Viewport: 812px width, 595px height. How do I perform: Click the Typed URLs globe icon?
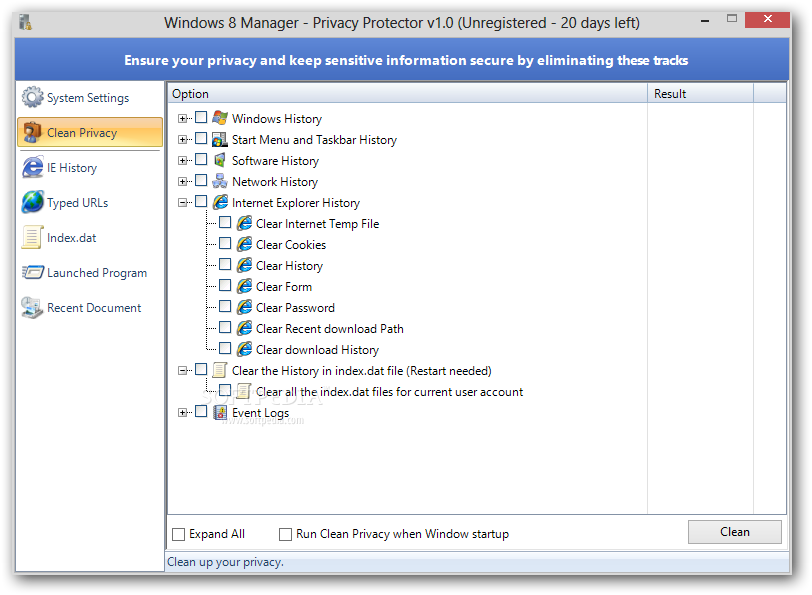33,202
